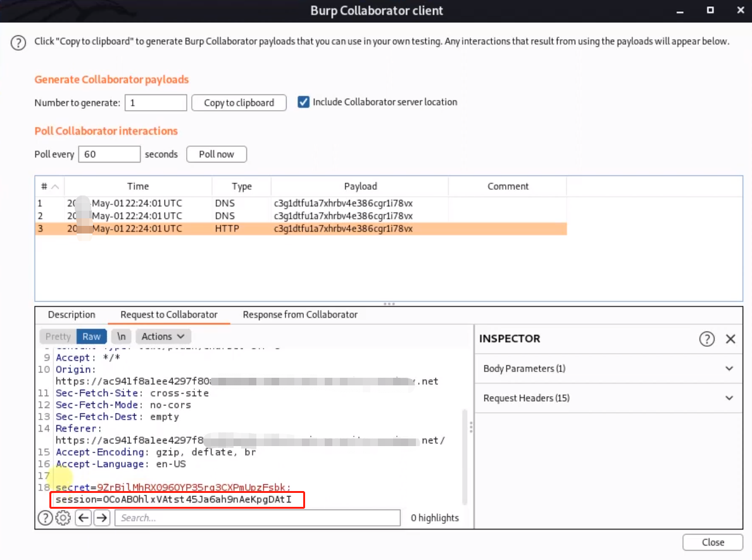Go to next search match arrow
The width and height of the screenshot is (752, 560).
[x=101, y=518]
